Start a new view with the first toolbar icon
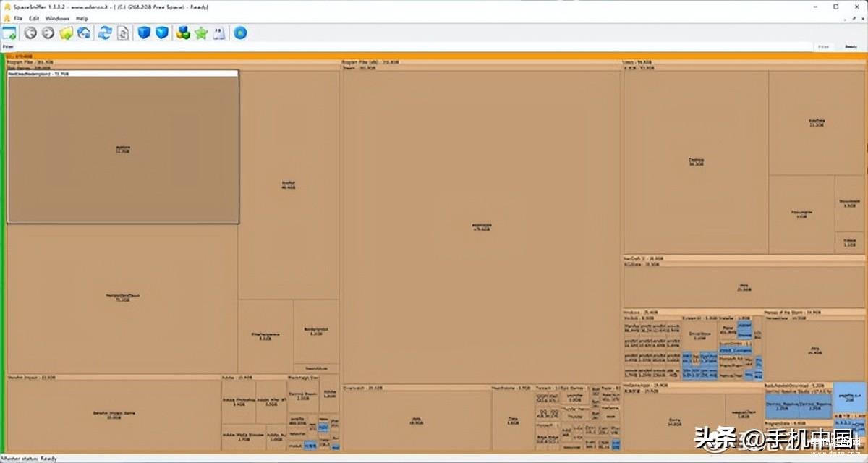 pyautogui.click(x=9, y=33)
